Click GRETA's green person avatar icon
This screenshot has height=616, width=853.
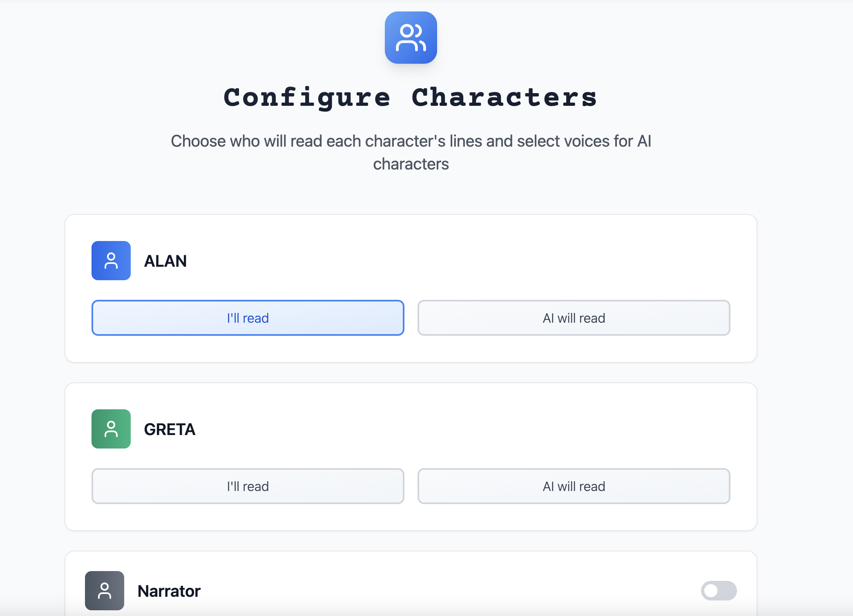(111, 429)
